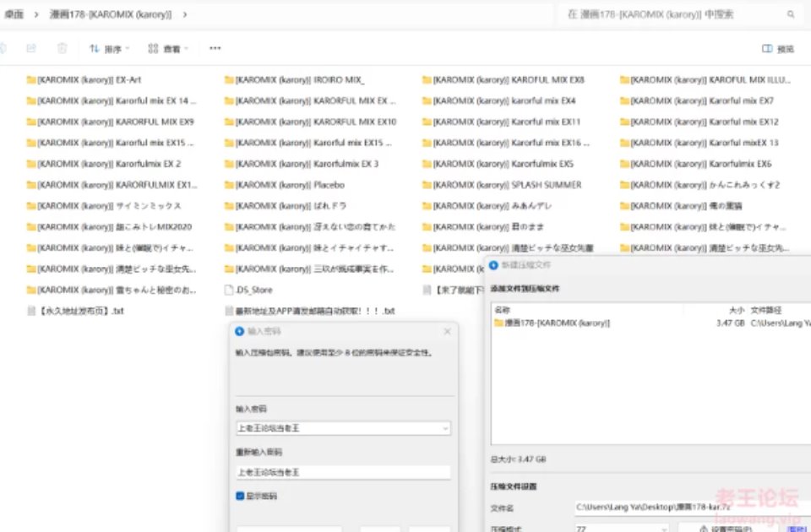Select the karorful mix EX4 folder icon
Viewport: 811px width, 532px height.
coord(427,100)
